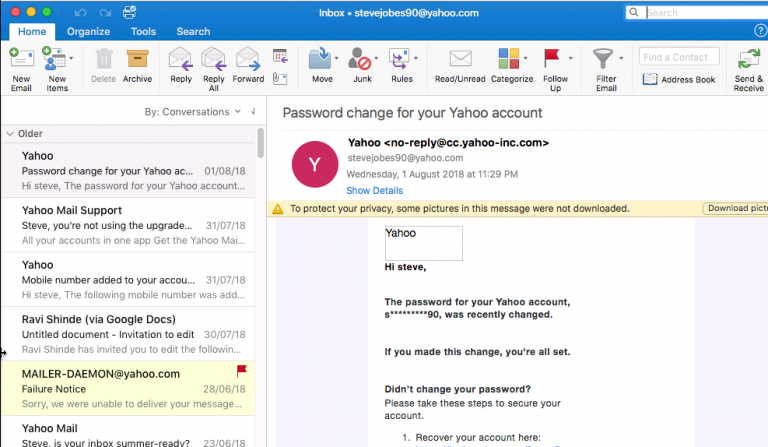
Task: Click the Read/Unread envelope icon
Action: click(460, 59)
